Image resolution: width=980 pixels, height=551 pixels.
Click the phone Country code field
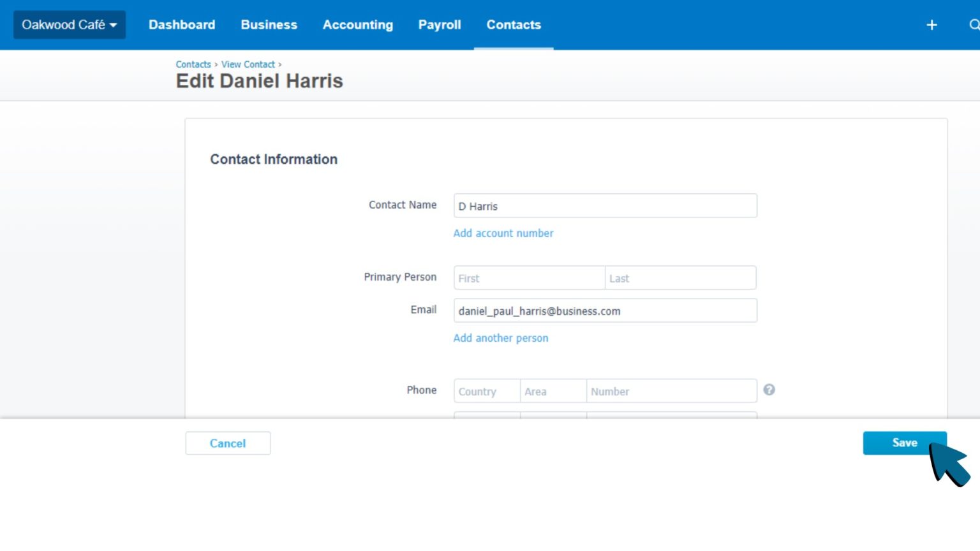tap(486, 391)
